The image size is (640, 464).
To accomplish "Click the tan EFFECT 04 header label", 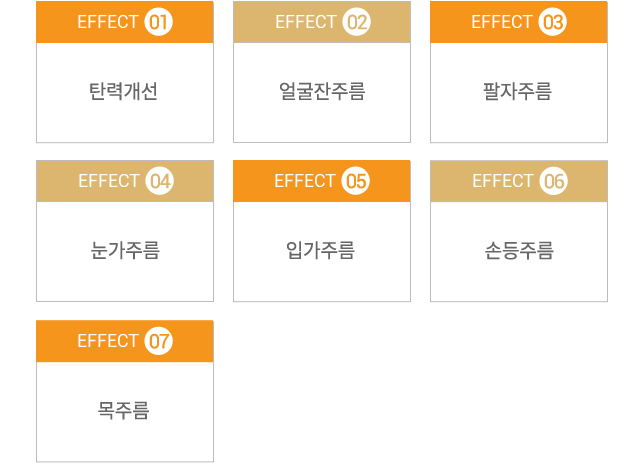I will 125,181.
